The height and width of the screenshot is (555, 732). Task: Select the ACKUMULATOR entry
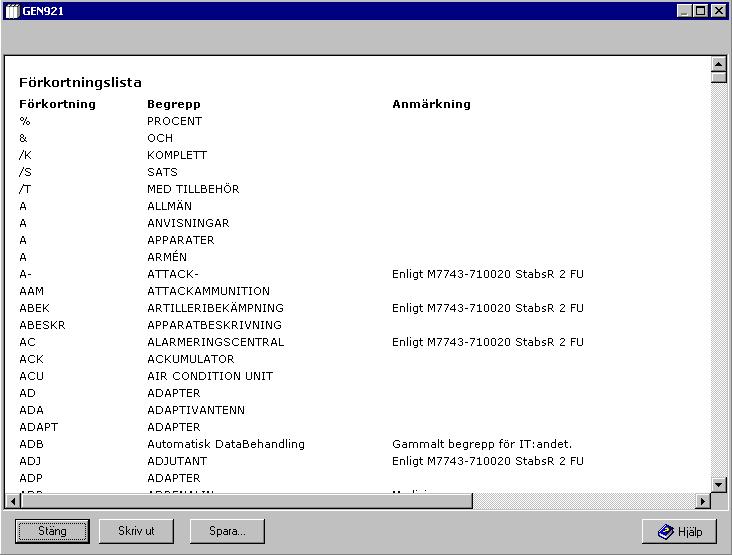[191, 359]
